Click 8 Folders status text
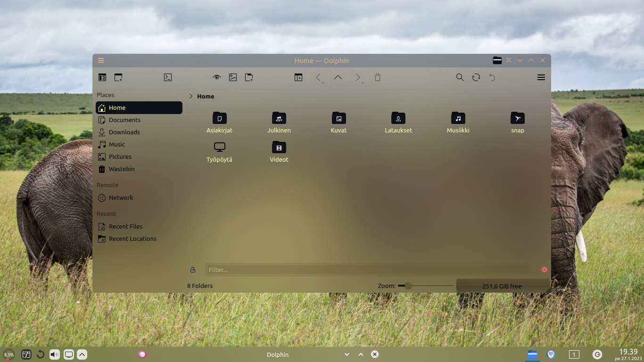 click(200, 286)
